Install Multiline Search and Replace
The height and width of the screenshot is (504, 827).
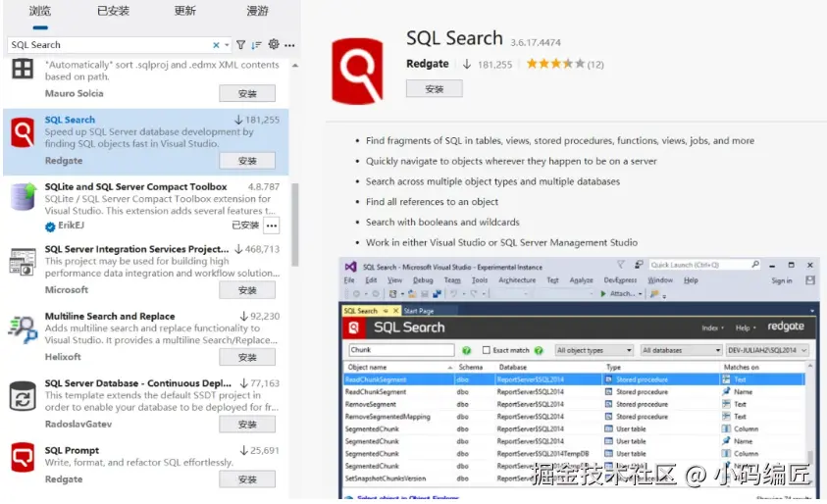(247, 358)
